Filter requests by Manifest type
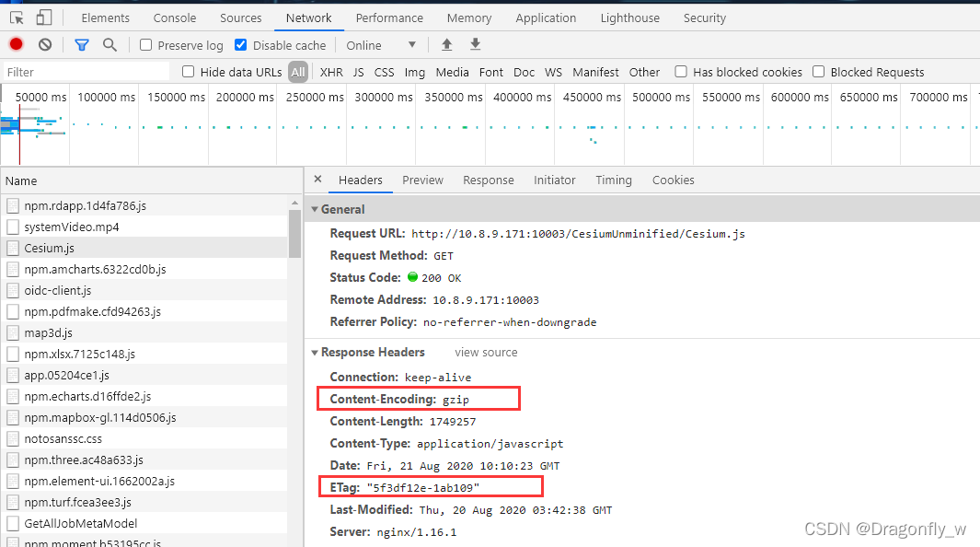The width and height of the screenshot is (980, 547). (595, 73)
